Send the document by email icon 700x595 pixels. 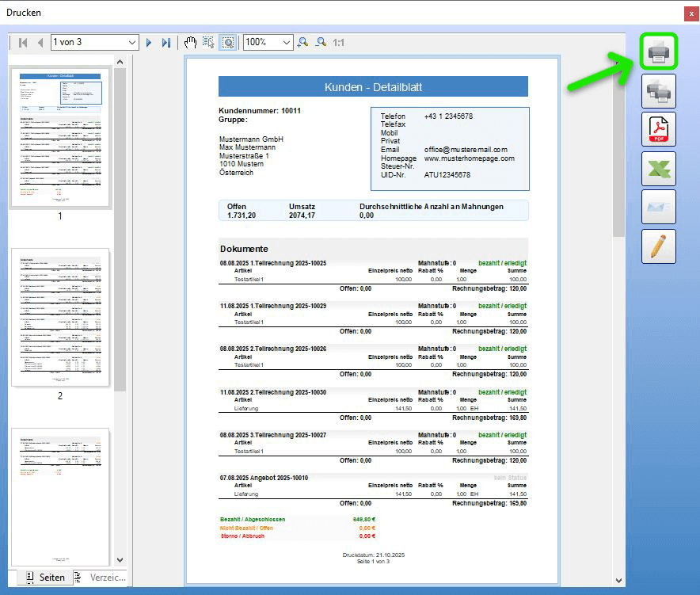(658, 208)
